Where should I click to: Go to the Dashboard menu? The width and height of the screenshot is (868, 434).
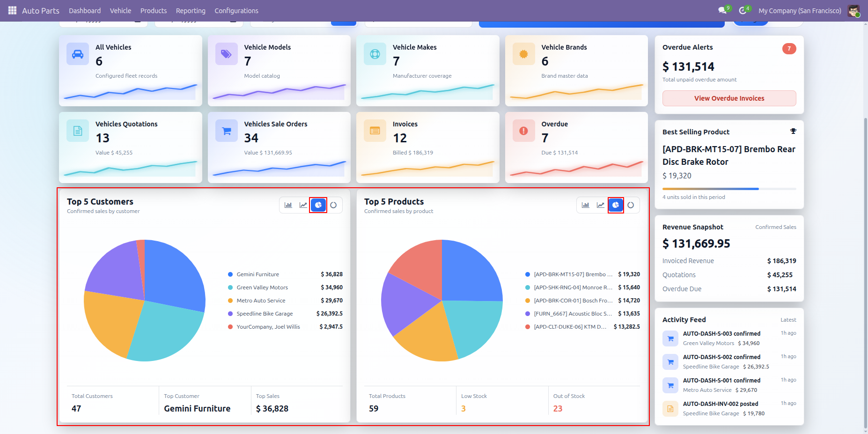click(85, 10)
